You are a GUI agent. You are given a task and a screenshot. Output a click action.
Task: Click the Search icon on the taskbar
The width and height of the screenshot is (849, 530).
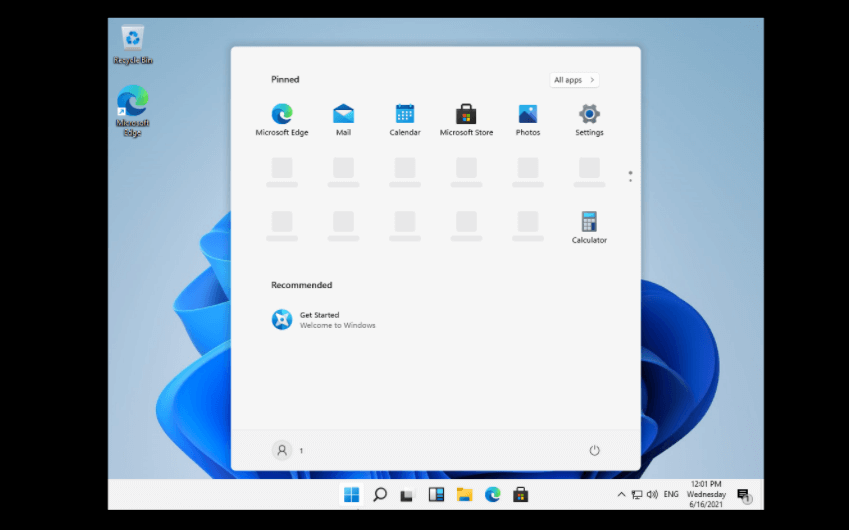point(380,494)
